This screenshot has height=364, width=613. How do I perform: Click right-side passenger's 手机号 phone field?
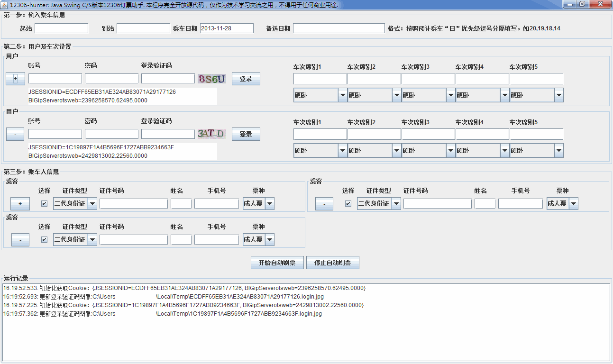521,204
